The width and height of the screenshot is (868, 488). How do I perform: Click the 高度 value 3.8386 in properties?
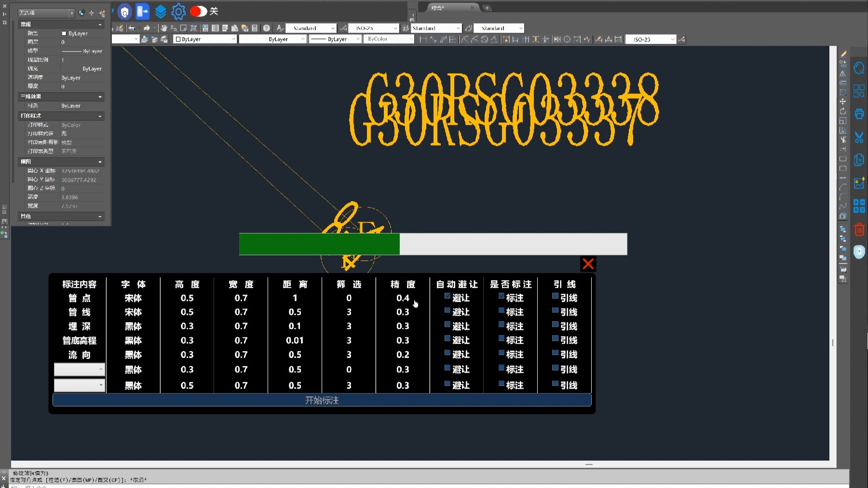pyautogui.click(x=70, y=197)
